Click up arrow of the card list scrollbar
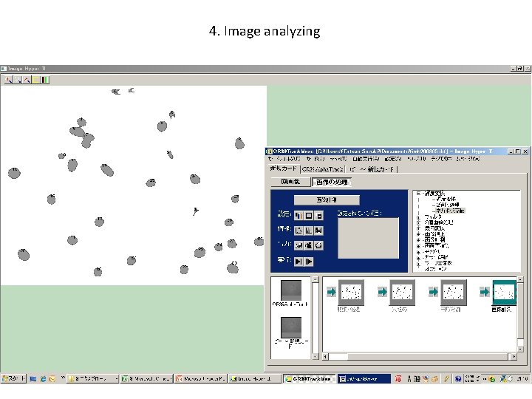 tap(316, 279)
